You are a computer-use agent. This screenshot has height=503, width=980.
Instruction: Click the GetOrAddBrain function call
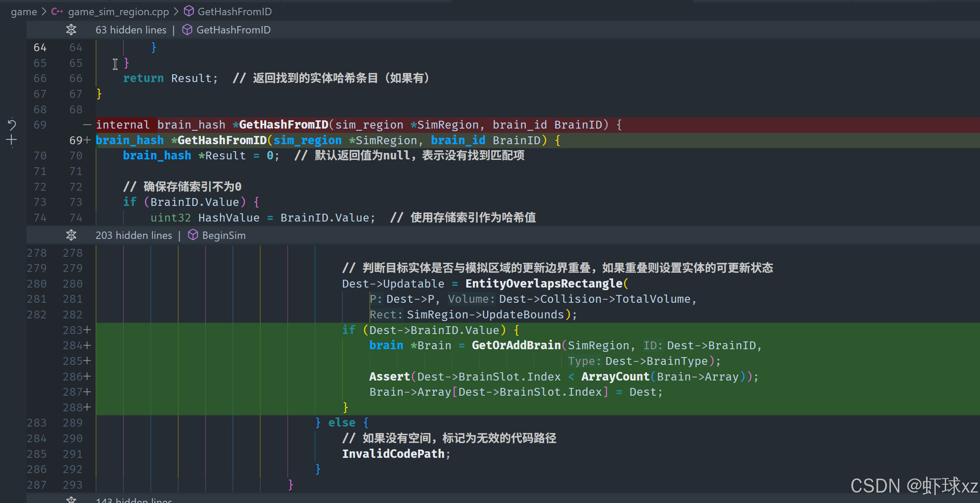click(x=516, y=345)
